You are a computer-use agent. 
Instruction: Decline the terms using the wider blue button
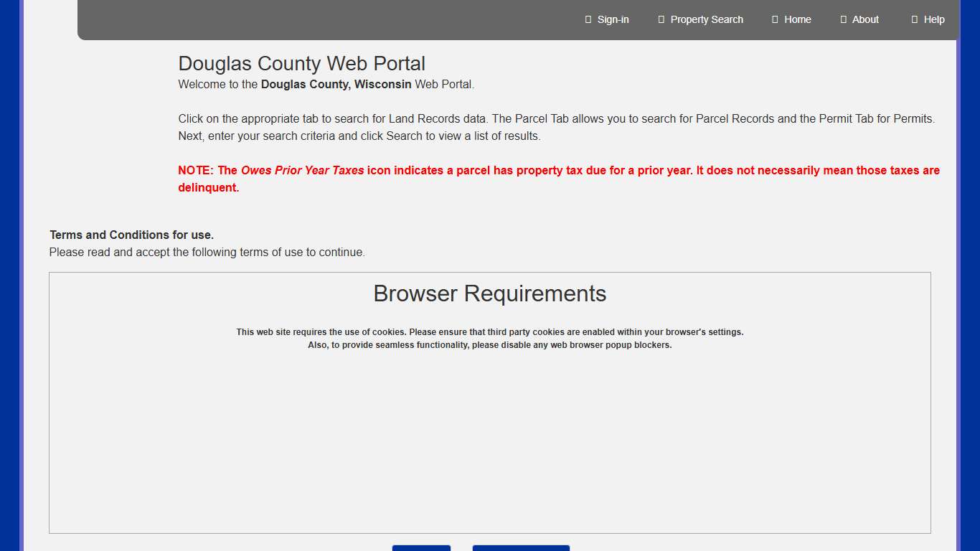(x=521, y=549)
